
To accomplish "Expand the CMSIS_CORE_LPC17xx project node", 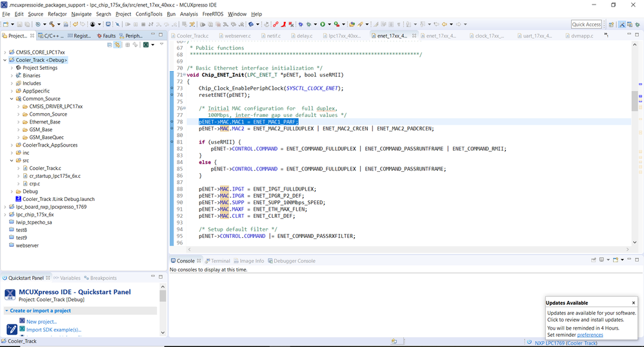I will [5, 52].
